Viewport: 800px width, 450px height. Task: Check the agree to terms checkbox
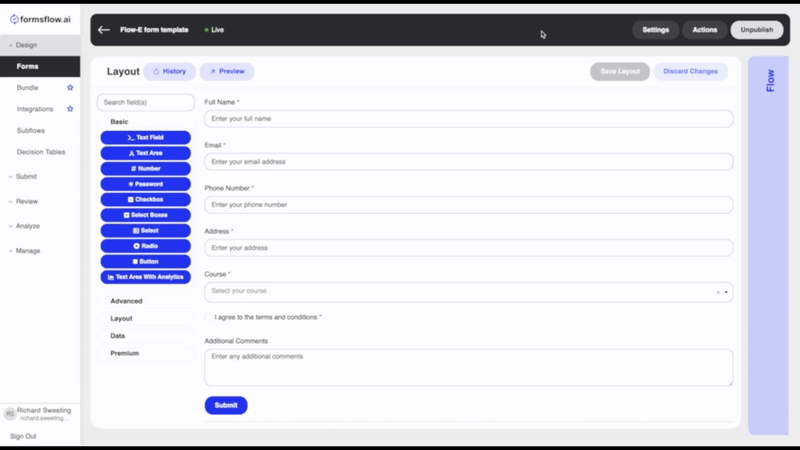pos(208,317)
